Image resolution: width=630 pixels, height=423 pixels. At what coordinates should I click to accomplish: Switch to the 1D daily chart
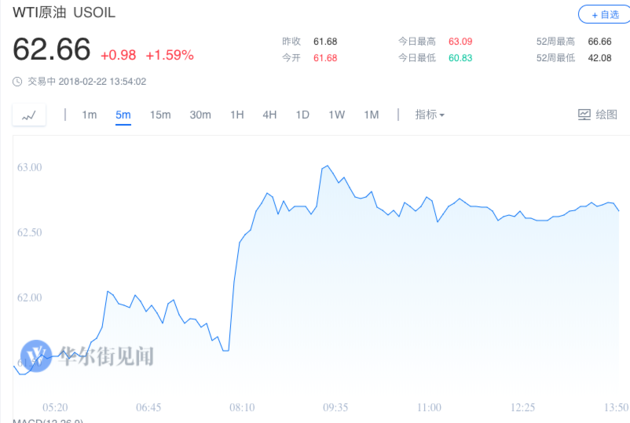pyautogui.click(x=302, y=115)
